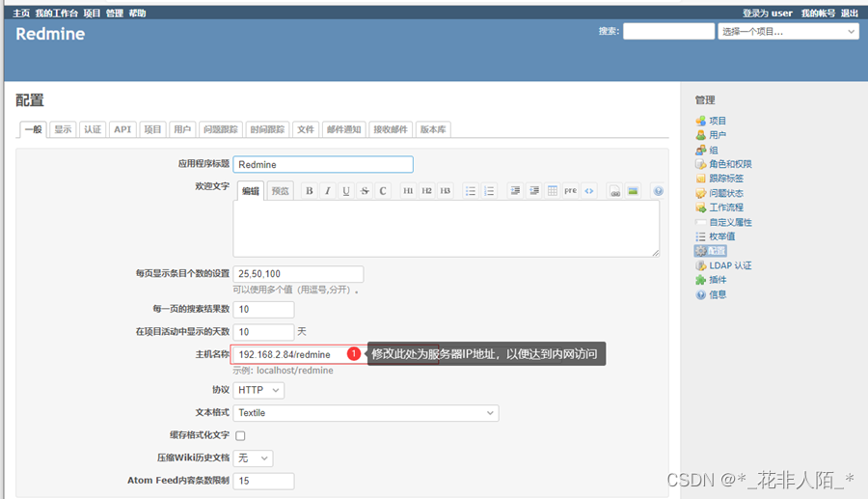The height and width of the screenshot is (499, 868).
Task: Insert heading level 3 (H3)
Action: [445, 190]
